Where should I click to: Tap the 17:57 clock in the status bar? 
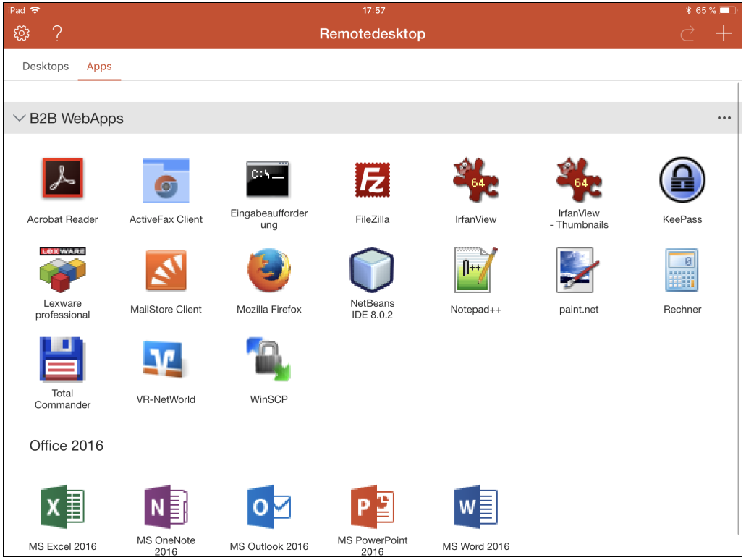pos(374,10)
